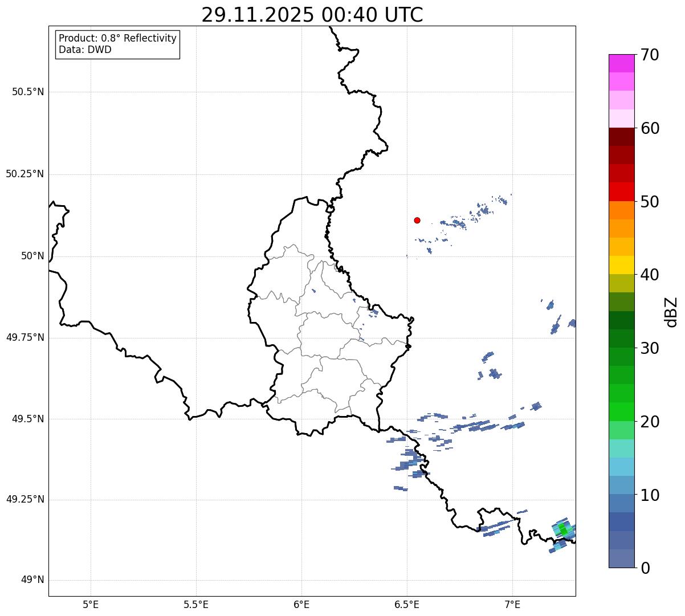Click the colorbar label 10
Viewport: 685px width, 616px height.
point(650,495)
